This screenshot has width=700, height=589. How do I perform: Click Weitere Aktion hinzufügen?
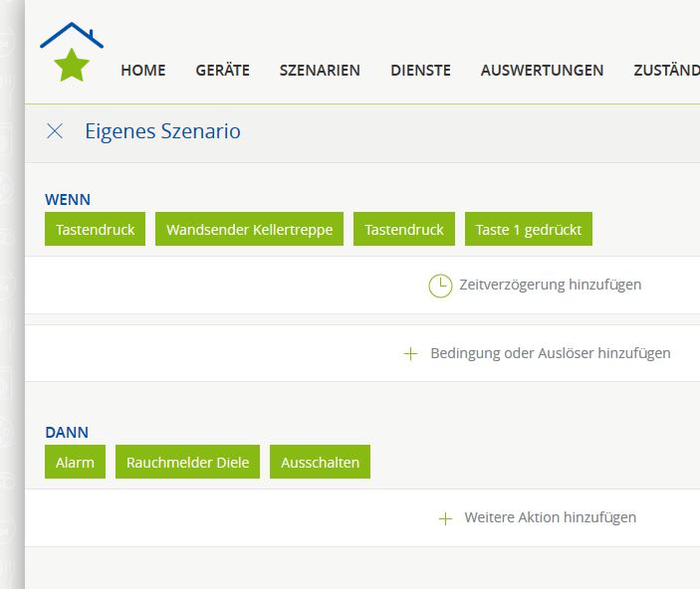550,517
